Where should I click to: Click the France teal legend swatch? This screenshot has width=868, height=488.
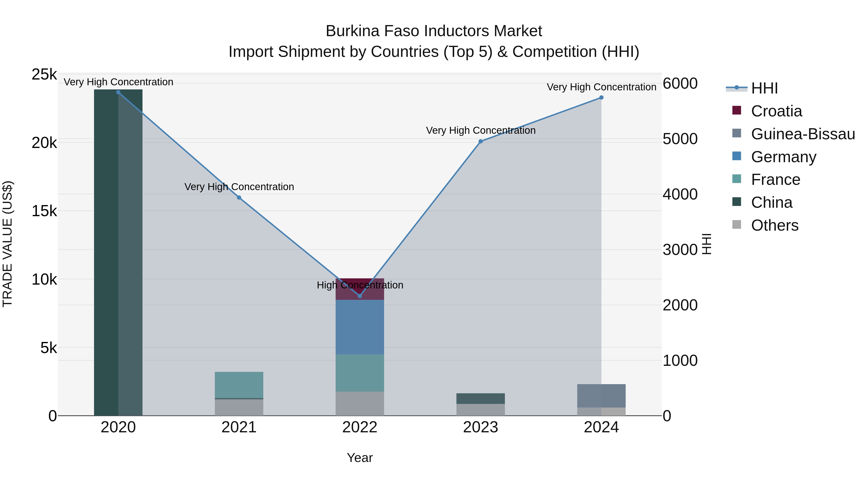point(737,179)
